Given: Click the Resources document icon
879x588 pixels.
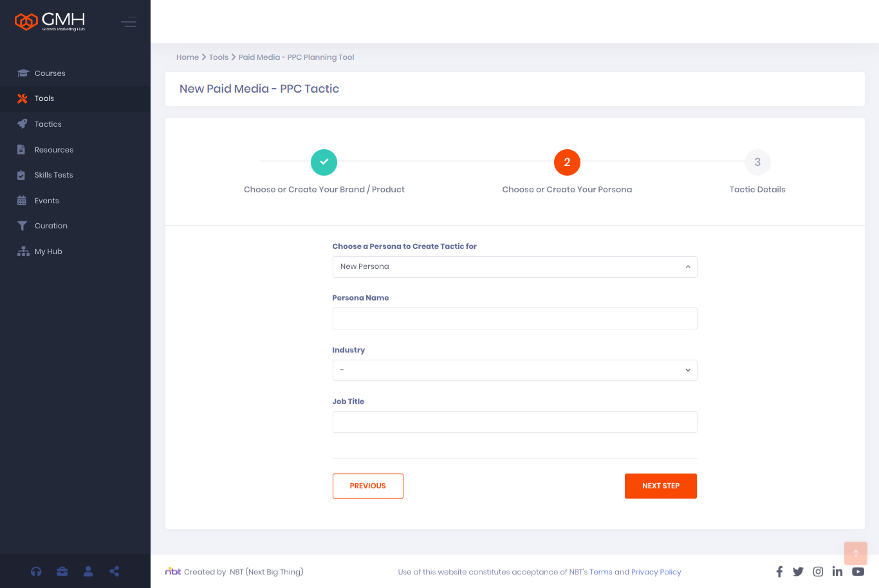Looking at the screenshot, I should click(x=21, y=150).
